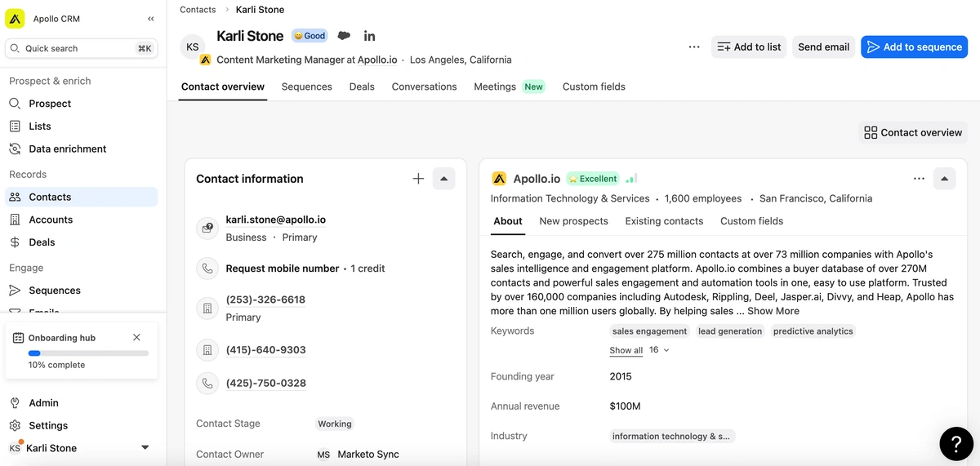Viewport: 980px width, 466px height.
Task: Click the Deals dollar icon
Action: [x=15, y=242]
